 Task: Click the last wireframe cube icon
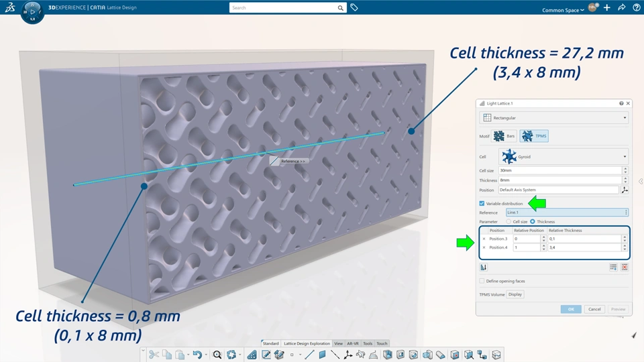(x=496, y=355)
